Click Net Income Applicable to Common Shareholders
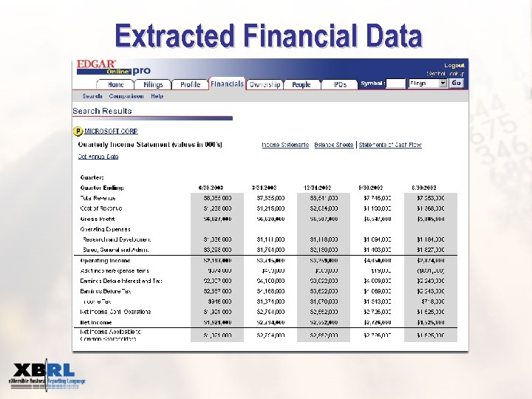Image resolution: width=532 pixels, height=399 pixels. pyautogui.click(x=110, y=335)
